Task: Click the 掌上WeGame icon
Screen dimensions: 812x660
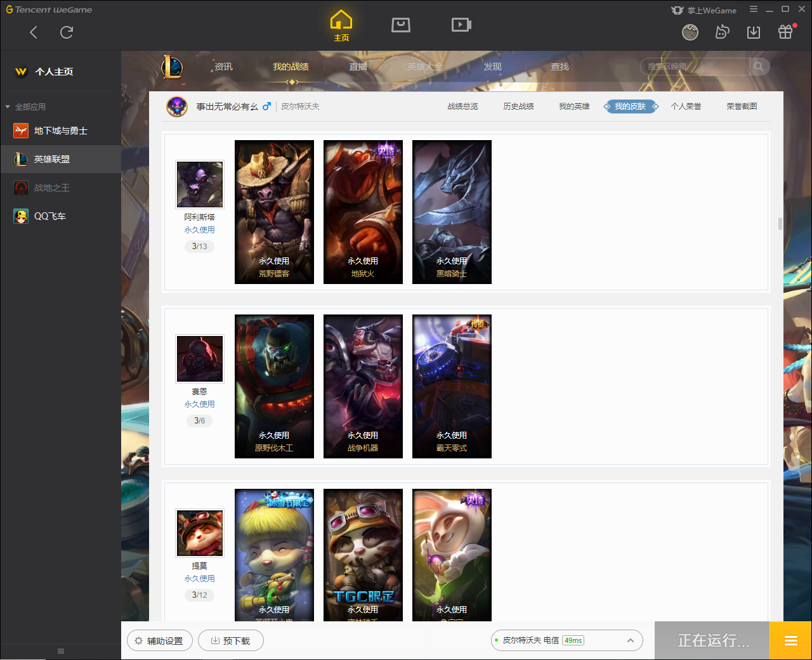Action: click(678, 10)
